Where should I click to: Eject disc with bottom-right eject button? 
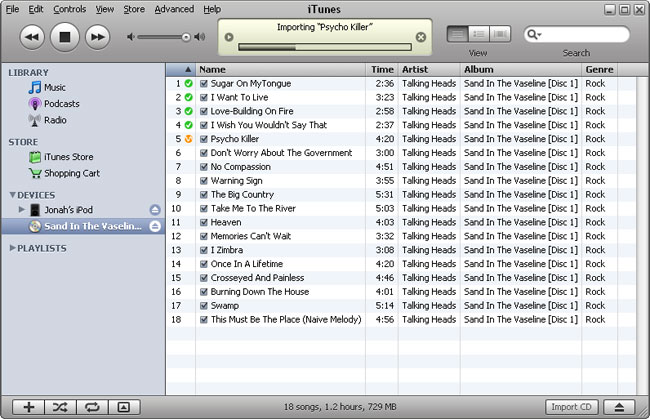[x=619, y=407]
